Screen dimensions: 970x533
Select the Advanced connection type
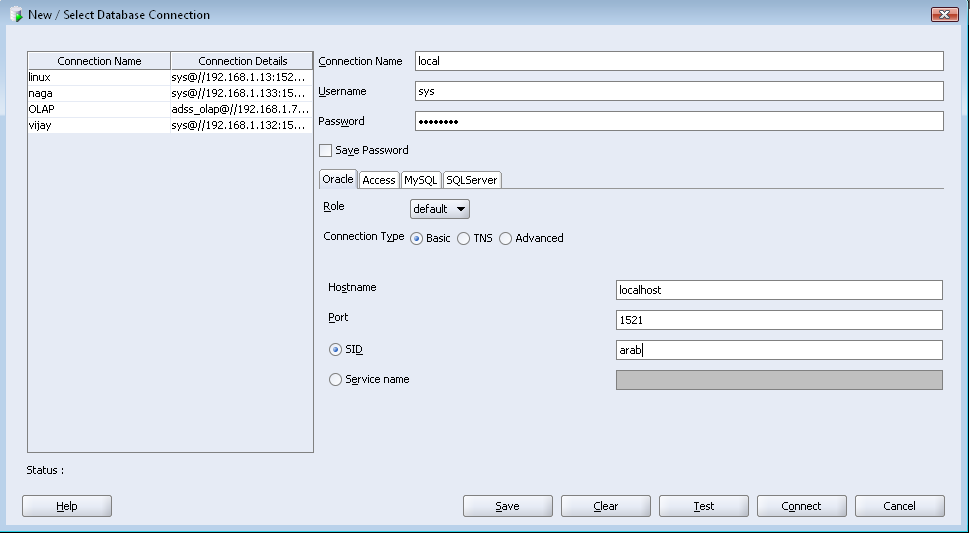[505, 239]
